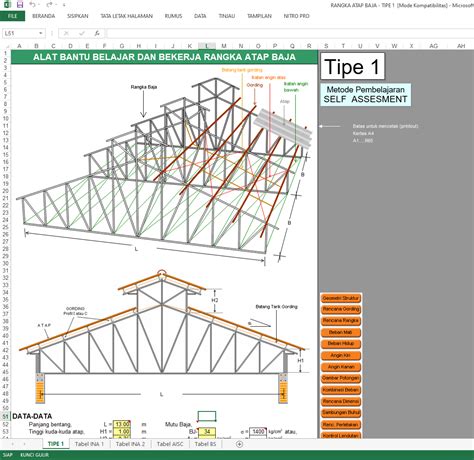Viewport: 474px width, 460px height.
Task: Switch to the RUMUS ribbon tab
Action: 173,16
